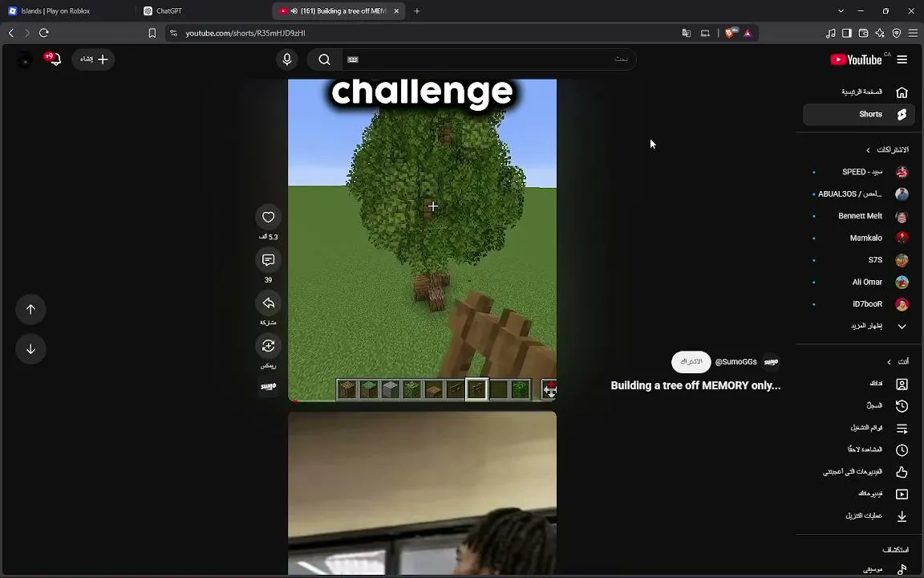
Task: Open the Home (الصفحة الرئيسية) sidebar item
Action: [x=859, y=92]
